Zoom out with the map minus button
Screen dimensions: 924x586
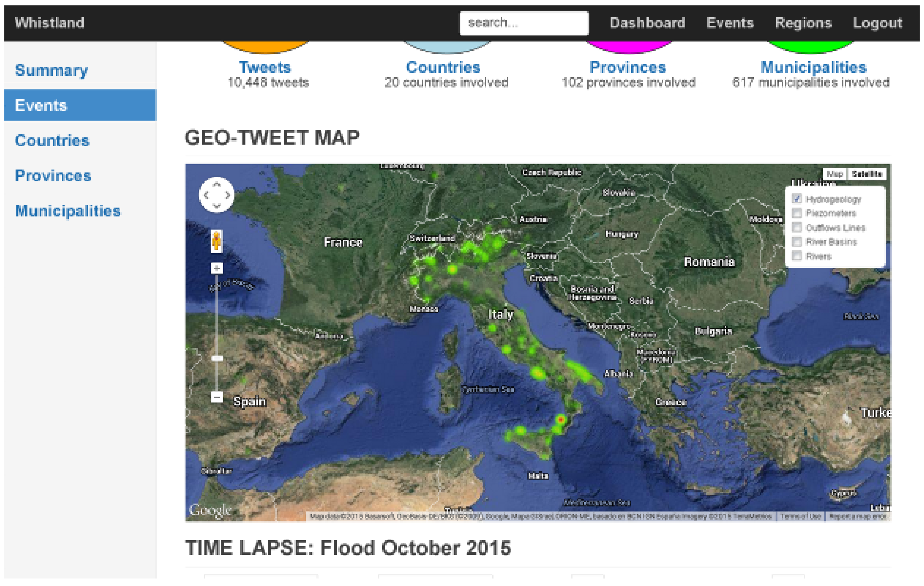click(217, 397)
